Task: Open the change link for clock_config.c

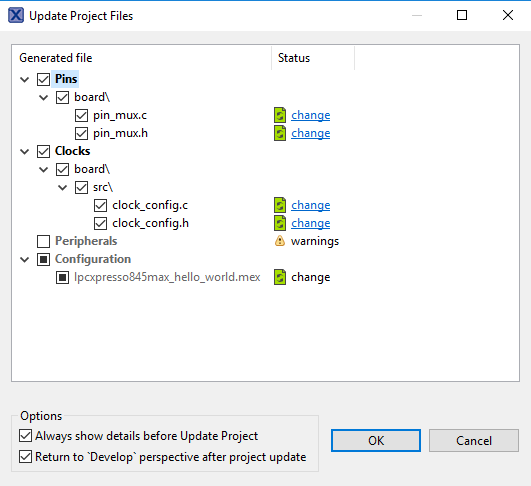Action: 311,205
